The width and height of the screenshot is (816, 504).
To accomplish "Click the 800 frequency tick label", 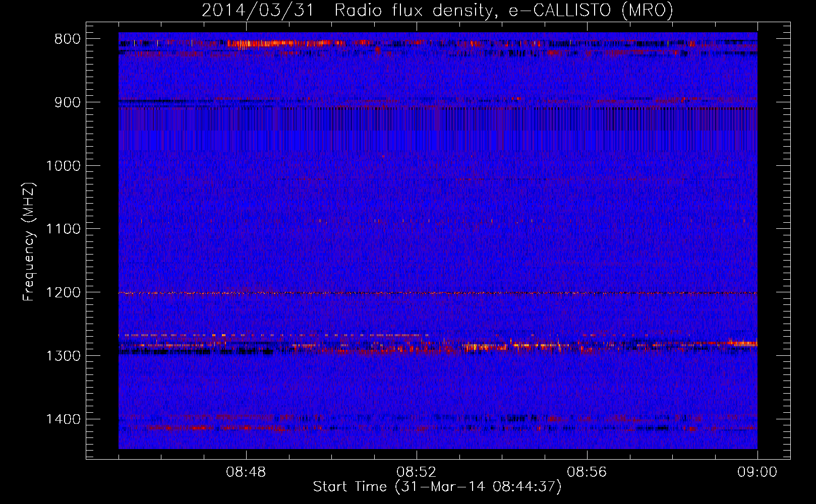I will tap(67, 39).
